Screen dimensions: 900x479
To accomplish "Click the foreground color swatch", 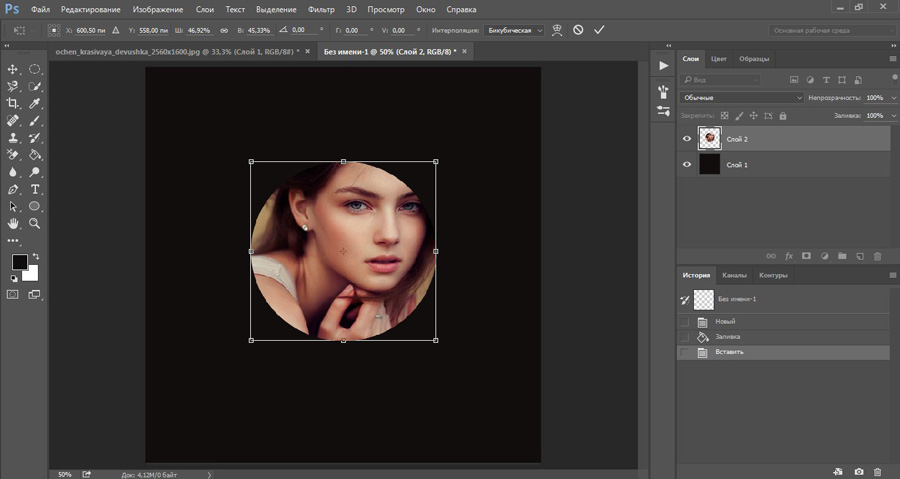I will pyautogui.click(x=19, y=262).
